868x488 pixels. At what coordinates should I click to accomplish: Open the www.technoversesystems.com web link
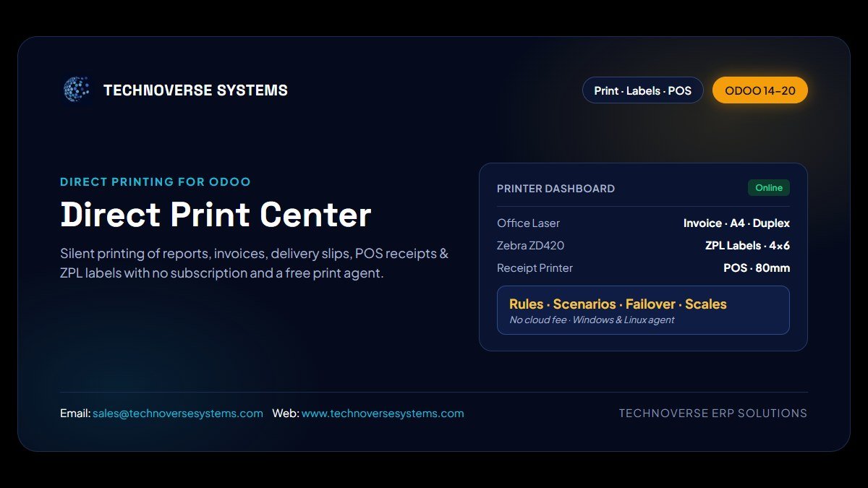click(x=383, y=414)
